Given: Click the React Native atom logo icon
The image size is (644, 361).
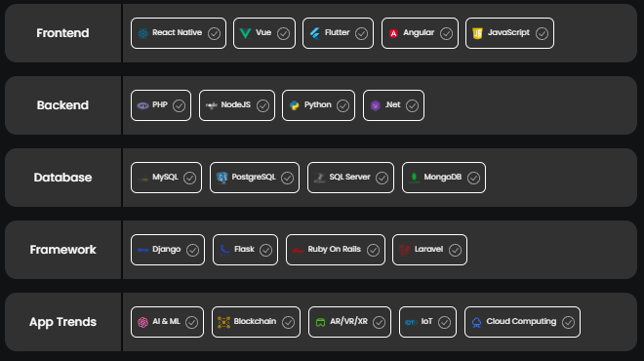Looking at the screenshot, I should [x=142, y=33].
